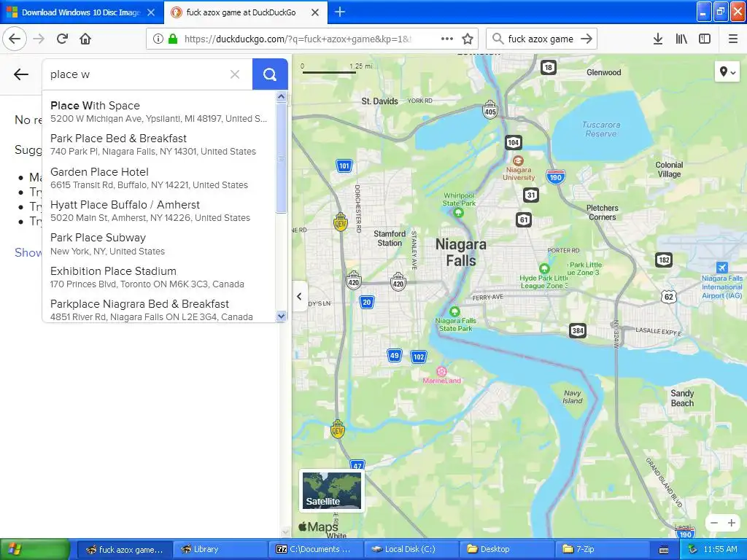Zoom out the map with minus
The height and width of the screenshot is (560, 747).
714,523
